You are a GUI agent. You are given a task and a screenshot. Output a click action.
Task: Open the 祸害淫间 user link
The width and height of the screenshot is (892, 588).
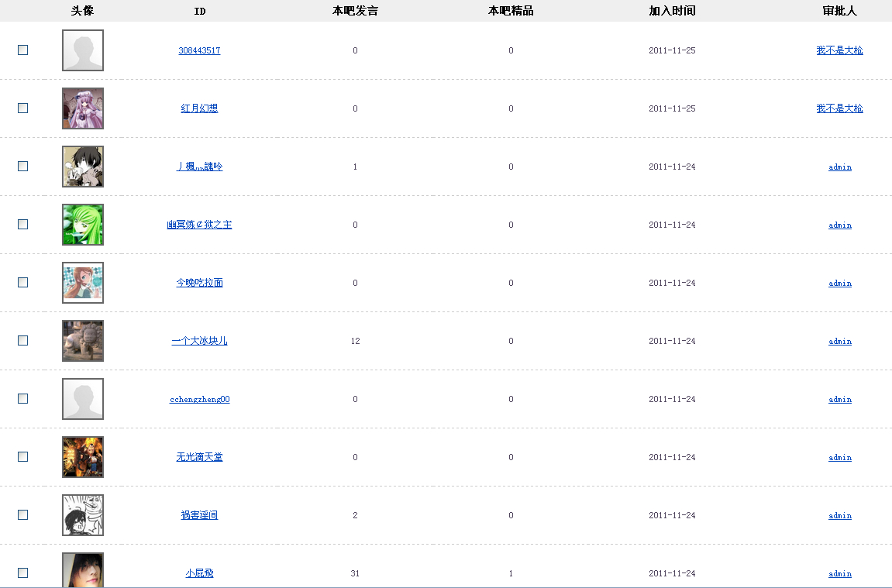point(199,515)
